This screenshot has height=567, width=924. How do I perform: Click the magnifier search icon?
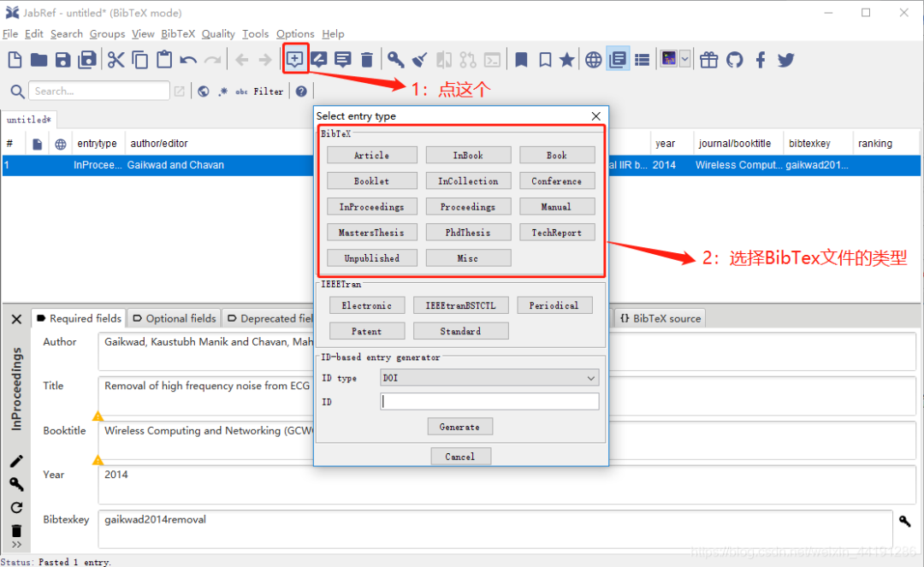pos(17,92)
